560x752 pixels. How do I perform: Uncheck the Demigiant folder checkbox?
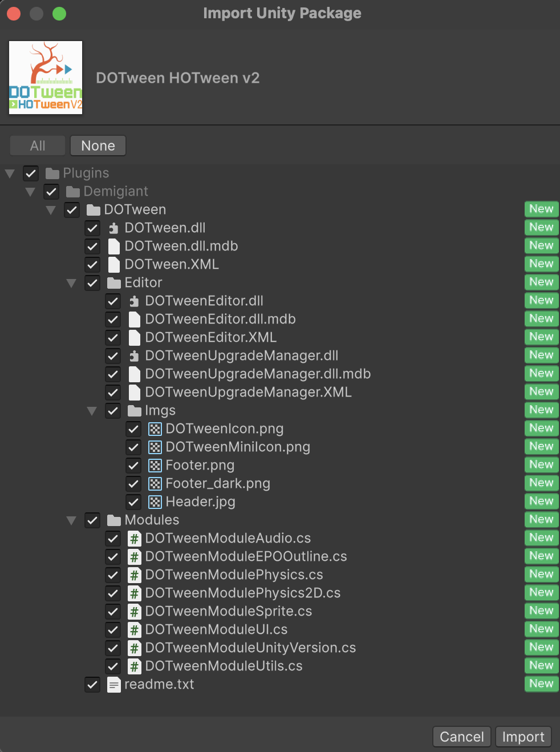[x=51, y=191]
